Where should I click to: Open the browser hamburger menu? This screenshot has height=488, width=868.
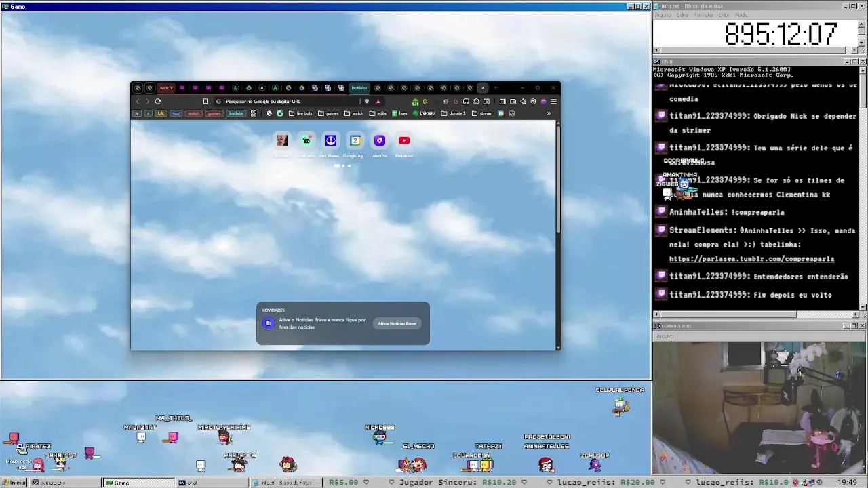click(x=553, y=102)
